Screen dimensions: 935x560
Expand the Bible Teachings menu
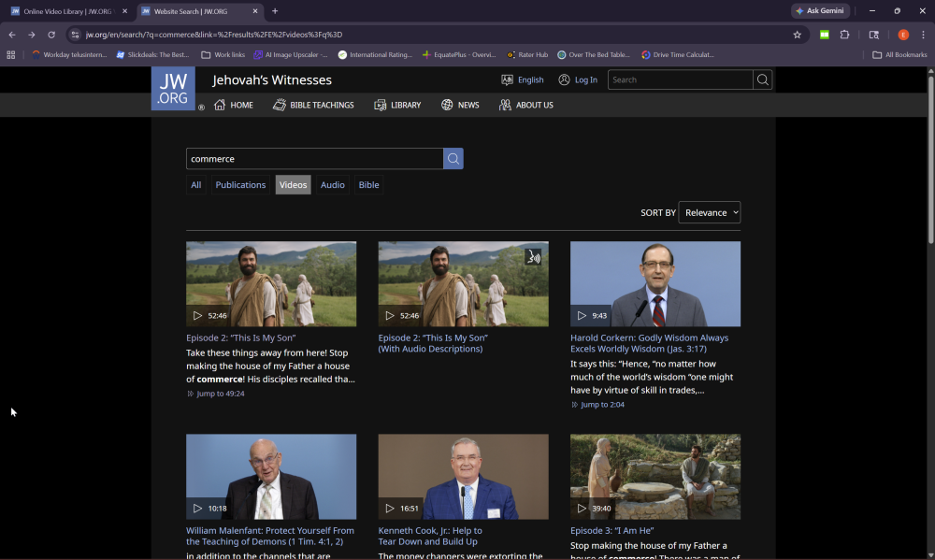313,105
